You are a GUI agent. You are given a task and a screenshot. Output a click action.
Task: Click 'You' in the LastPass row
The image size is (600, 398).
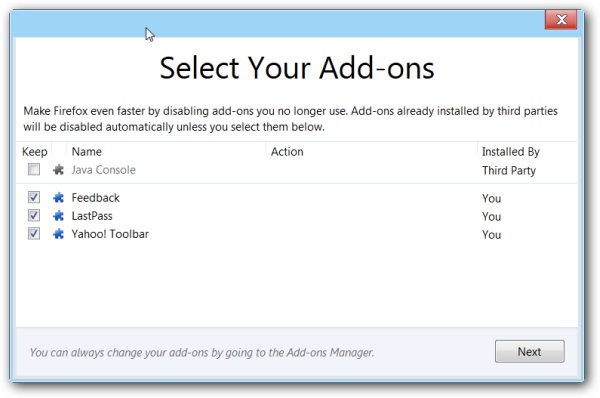pyautogui.click(x=491, y=217)
